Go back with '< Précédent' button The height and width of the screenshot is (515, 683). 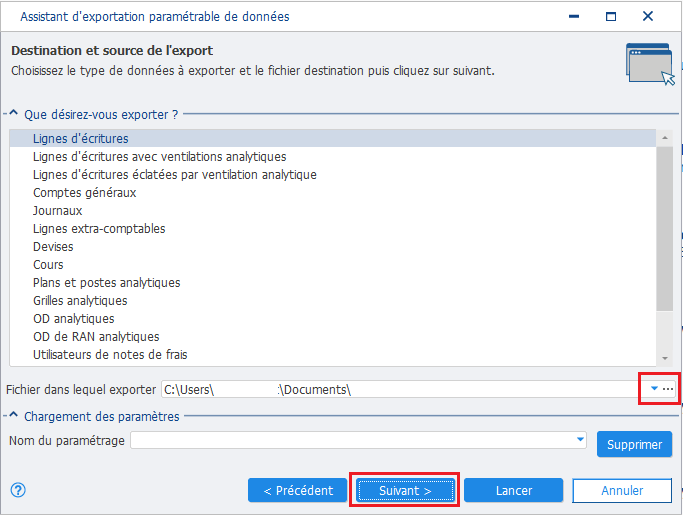298,491
